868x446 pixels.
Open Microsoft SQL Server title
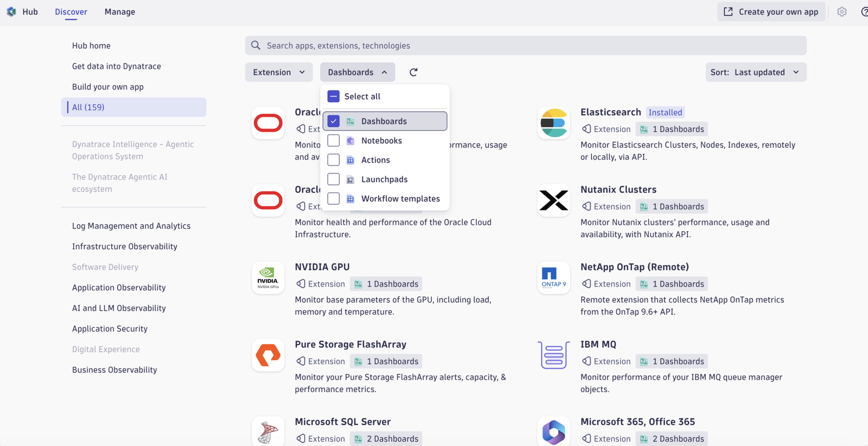click(343, 422)
